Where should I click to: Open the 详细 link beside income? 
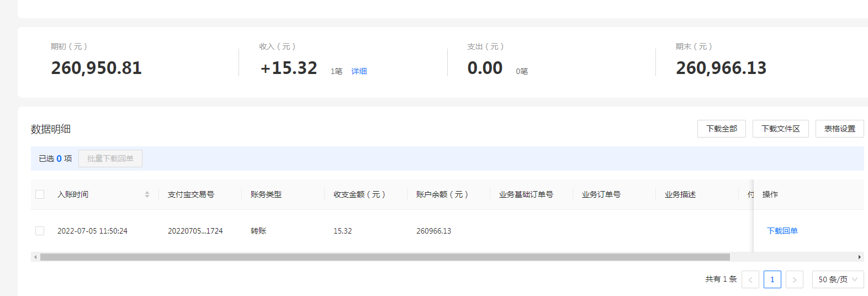(359, 71)
